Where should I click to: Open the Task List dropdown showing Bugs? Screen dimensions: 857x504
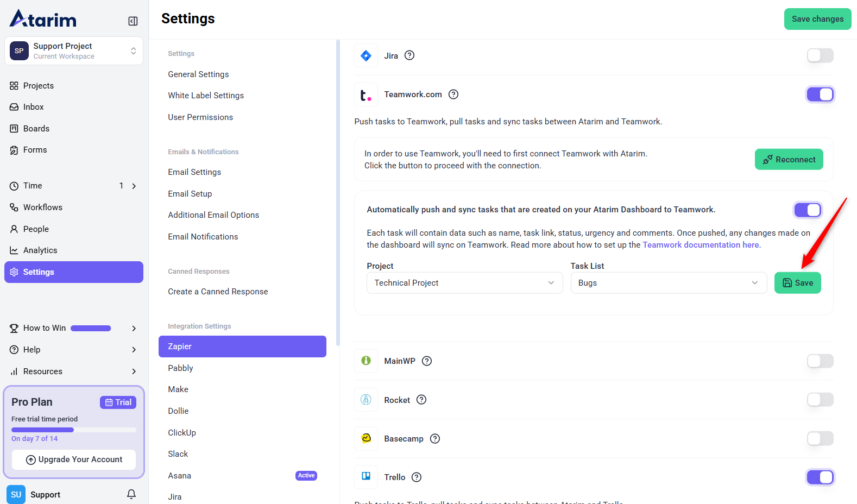[x=668, y=283]
